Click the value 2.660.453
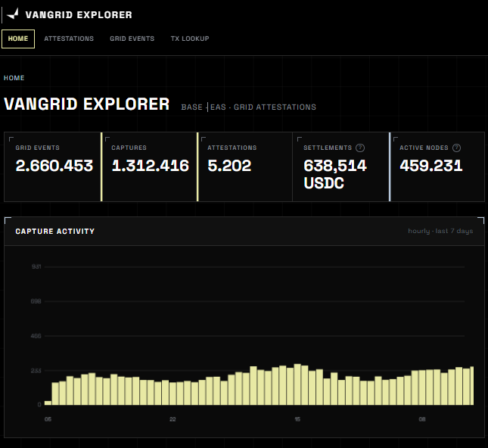 pyautogui.click(x=54, y=165)
